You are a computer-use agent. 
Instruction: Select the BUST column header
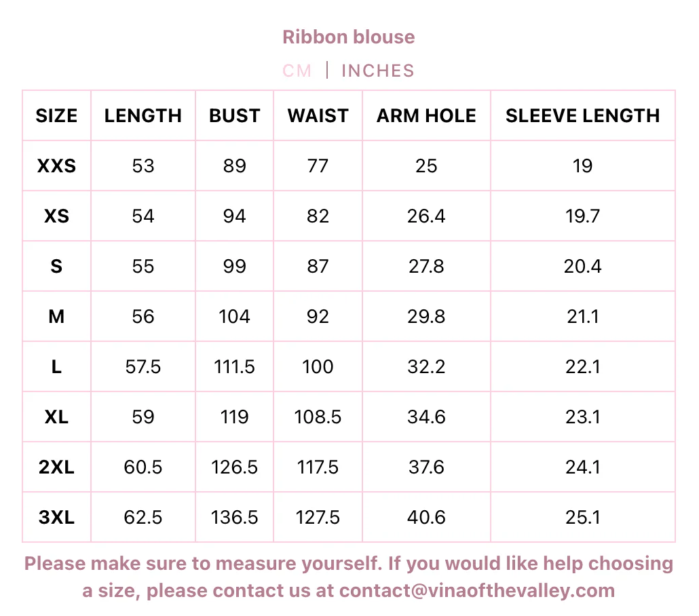click(x=235, y=115)
